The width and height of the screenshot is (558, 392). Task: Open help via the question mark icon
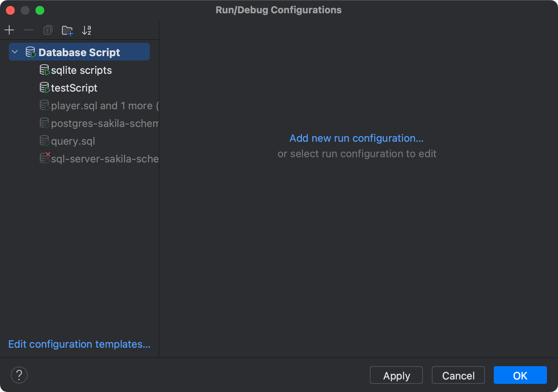click(x=19, y=375)
